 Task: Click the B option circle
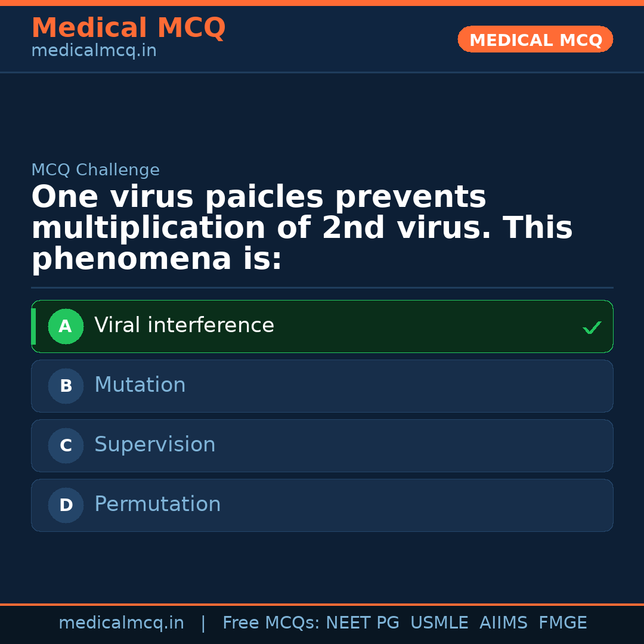[66, 386]
